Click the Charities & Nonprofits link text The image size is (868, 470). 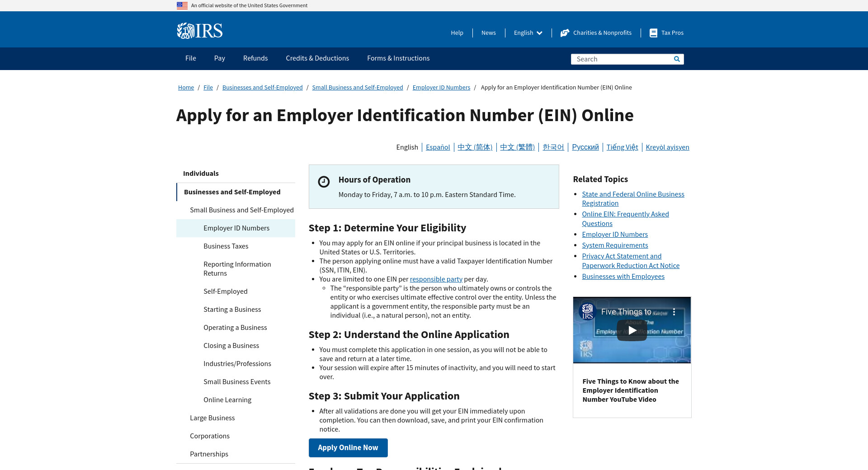tap(602, 33)
